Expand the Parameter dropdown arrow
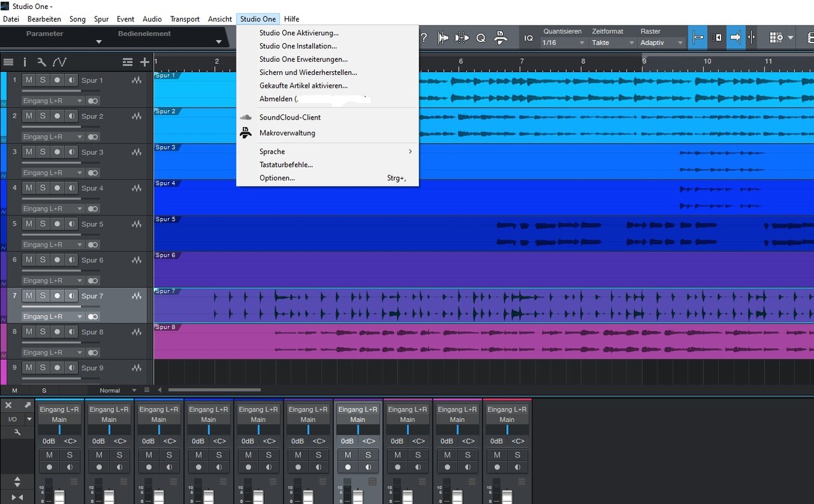 pos(99,43)
